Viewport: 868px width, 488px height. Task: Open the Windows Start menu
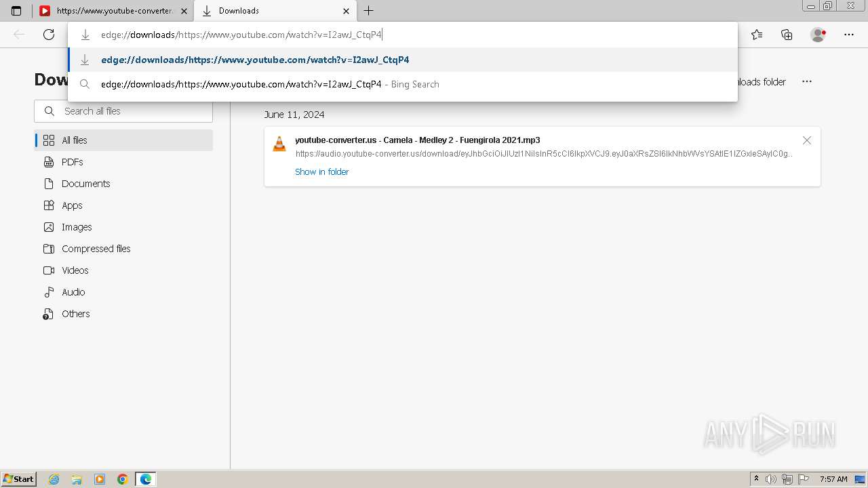[x=18, y=479]
